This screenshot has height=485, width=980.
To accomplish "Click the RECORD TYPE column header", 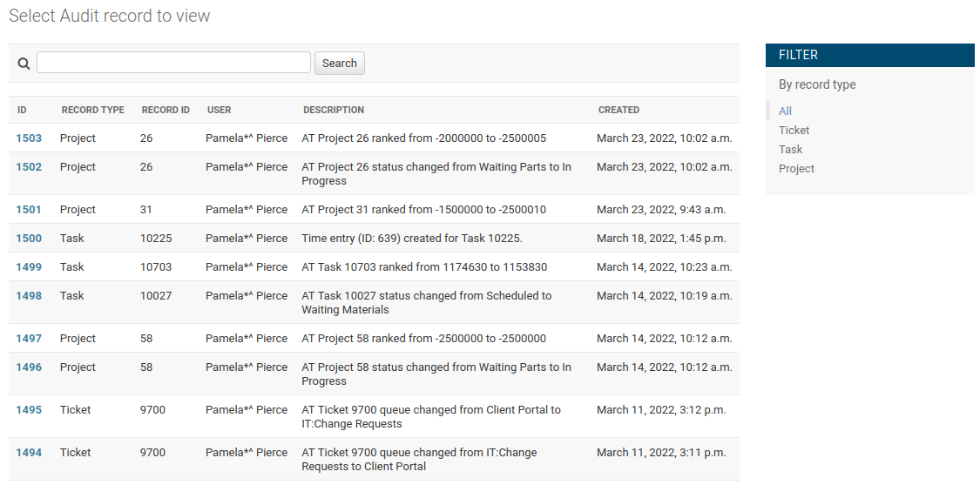I will pos(92,110).
